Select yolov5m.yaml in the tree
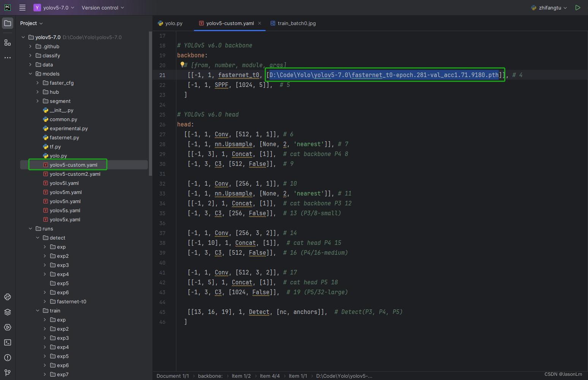The width and height of the screenshot is (588, 380). [x=66, y=192]
